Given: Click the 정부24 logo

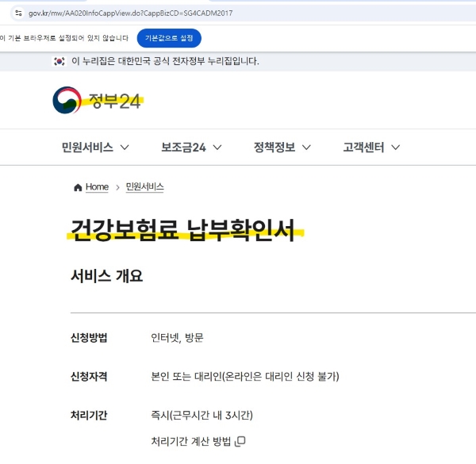Looking at the screenshot, I should click(98, 100).
